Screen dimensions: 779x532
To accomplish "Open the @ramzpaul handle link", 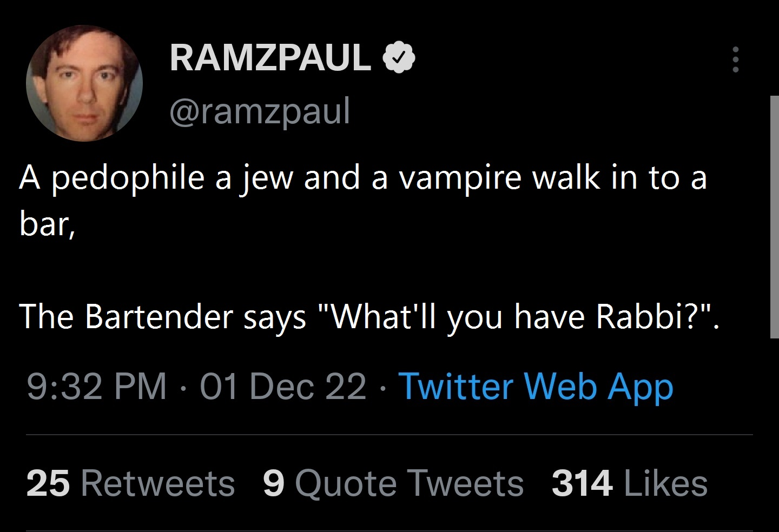I will (260, 111).
